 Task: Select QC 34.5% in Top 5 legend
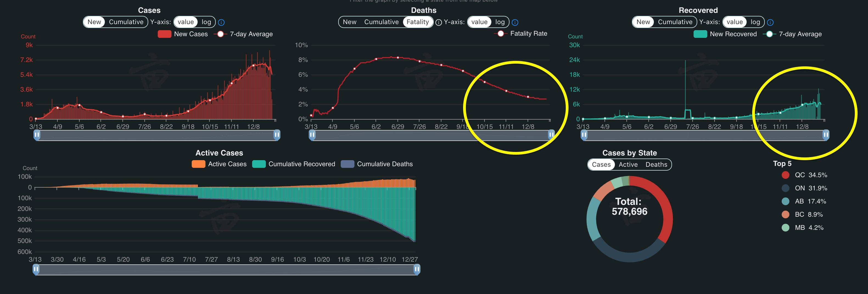804,175
